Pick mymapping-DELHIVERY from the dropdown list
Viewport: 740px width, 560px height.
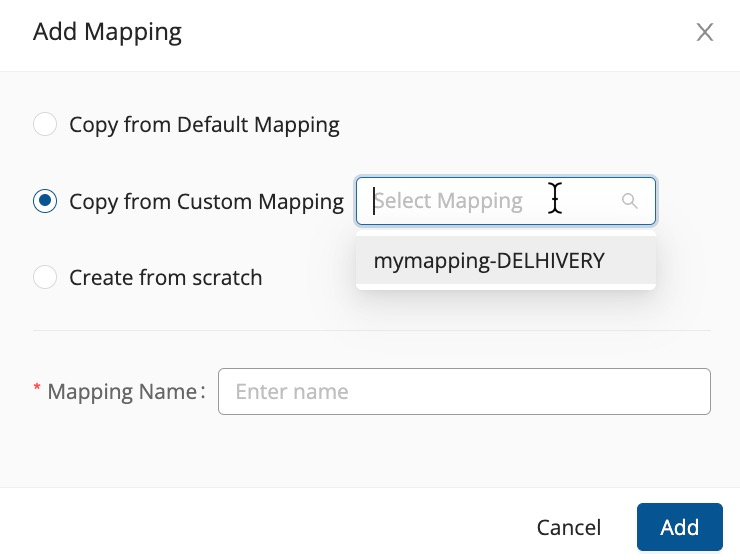(489, 261)
